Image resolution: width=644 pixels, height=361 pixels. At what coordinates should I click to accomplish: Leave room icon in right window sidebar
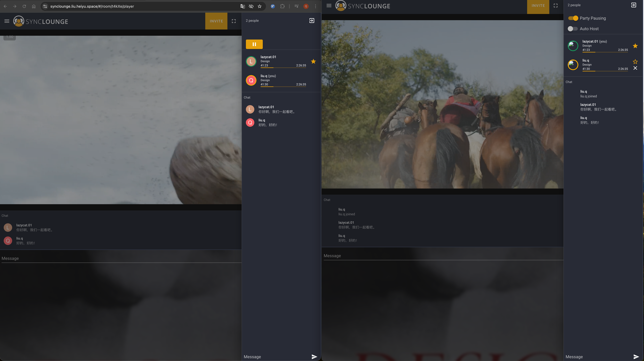(633, 5)
